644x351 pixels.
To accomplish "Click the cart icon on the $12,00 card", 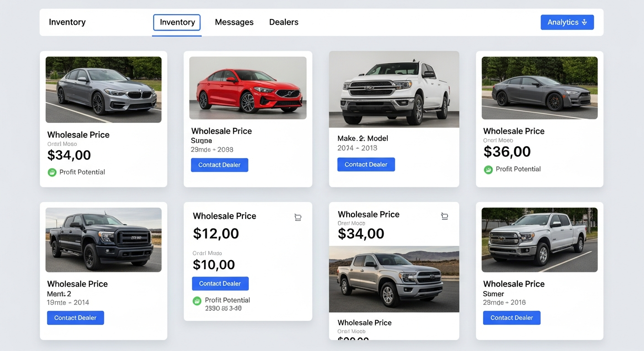I will click(x=298, y=218).
